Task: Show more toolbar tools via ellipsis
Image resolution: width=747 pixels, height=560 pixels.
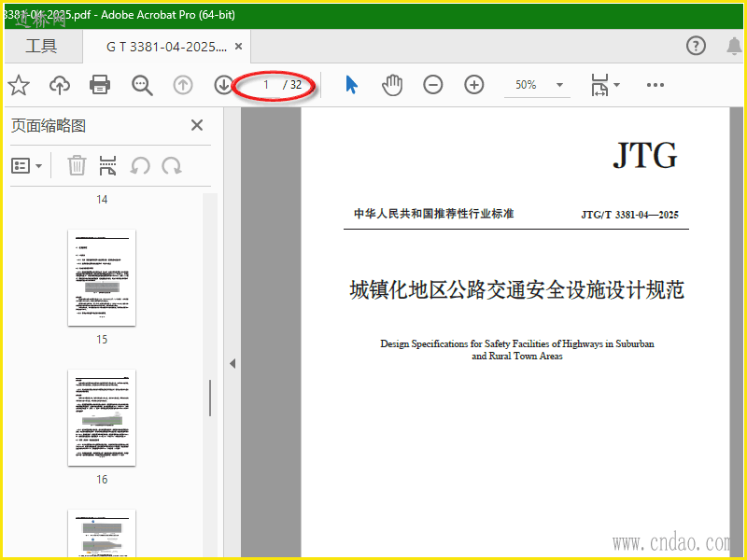Action: (655, 85)
